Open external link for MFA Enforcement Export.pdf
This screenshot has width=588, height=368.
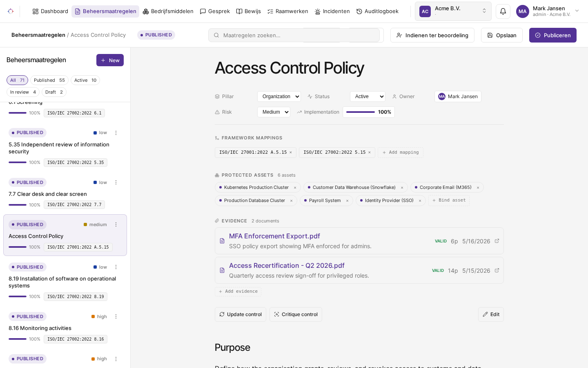(497, 241)
